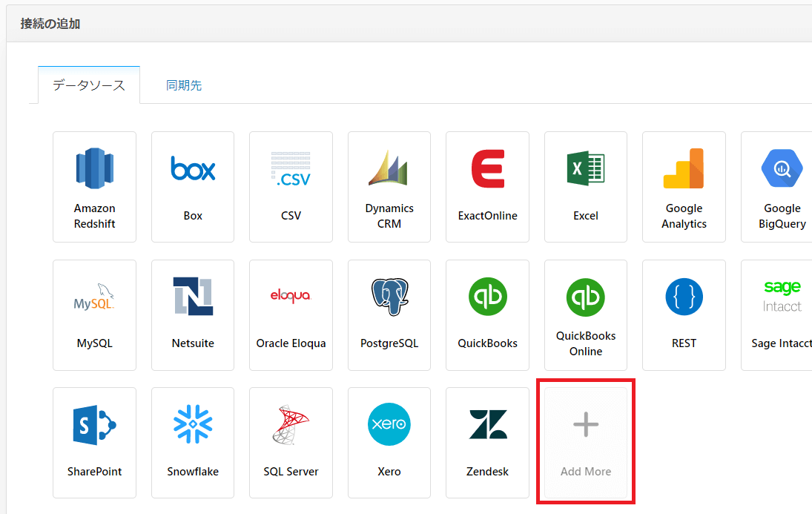Click the QuickBooks Online label text
This screenshot has width=812, height=514.
(586, 343)
